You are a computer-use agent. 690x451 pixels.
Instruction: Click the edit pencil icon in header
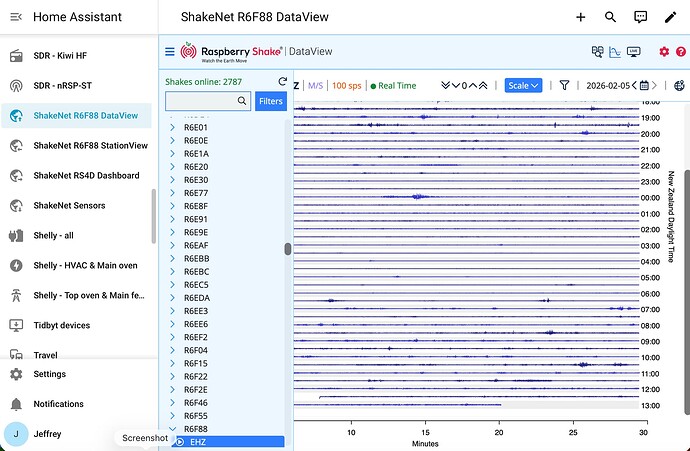pos(670,17)
